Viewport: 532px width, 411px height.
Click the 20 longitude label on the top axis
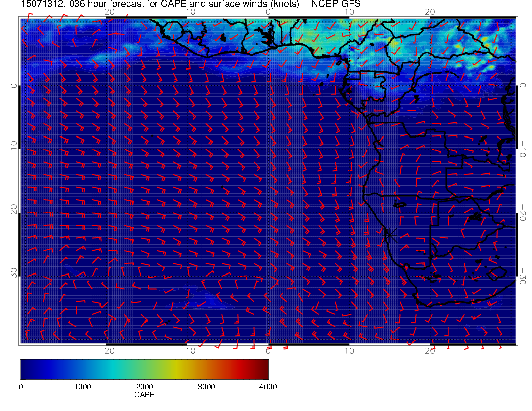pos(430,12)
